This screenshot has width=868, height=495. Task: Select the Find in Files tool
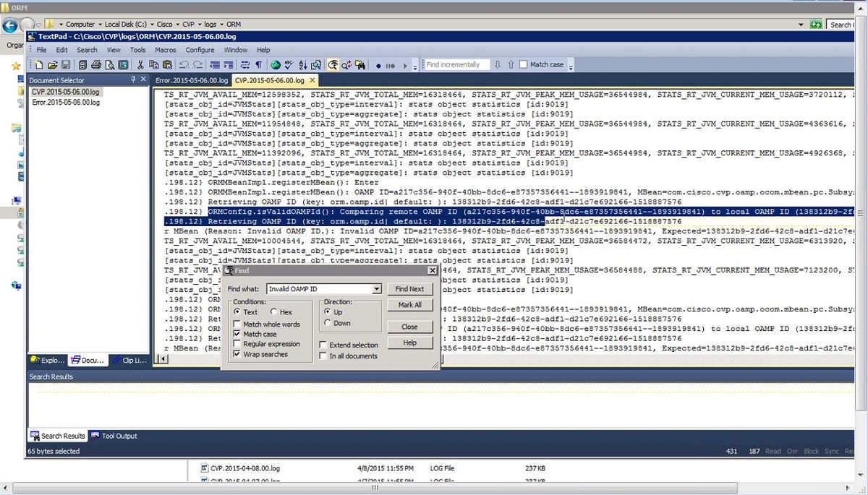click(x=359, y=65)
